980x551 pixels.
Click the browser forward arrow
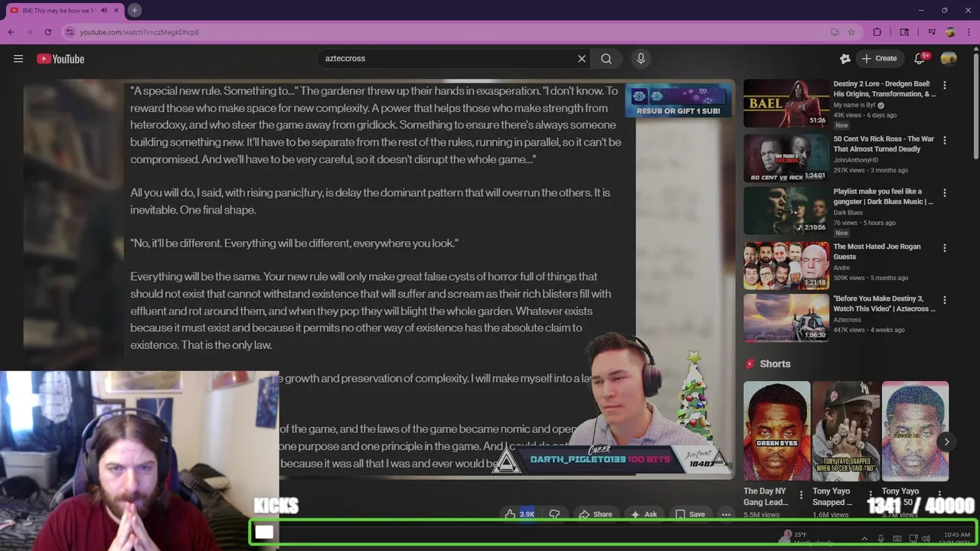click(29, 32)
